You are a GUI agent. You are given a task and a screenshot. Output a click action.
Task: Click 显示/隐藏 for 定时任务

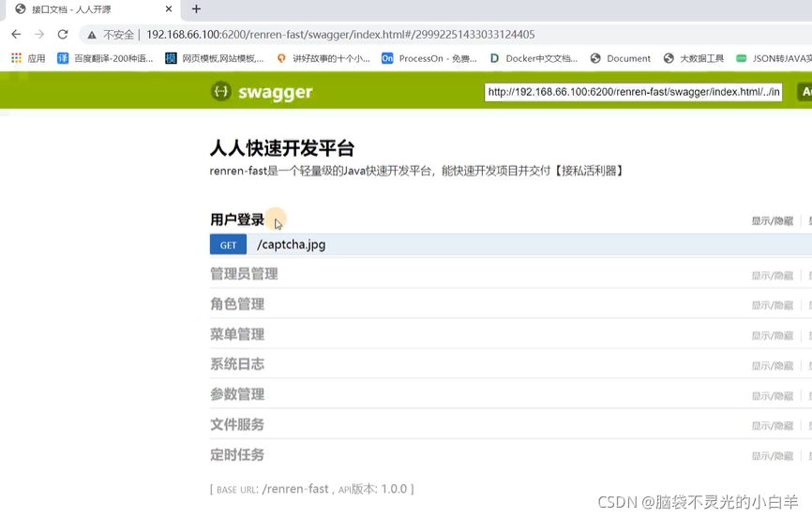coord(772,456)
